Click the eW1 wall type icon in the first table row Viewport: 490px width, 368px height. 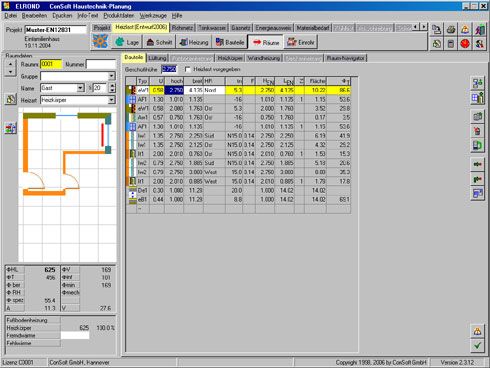point(132,90)
